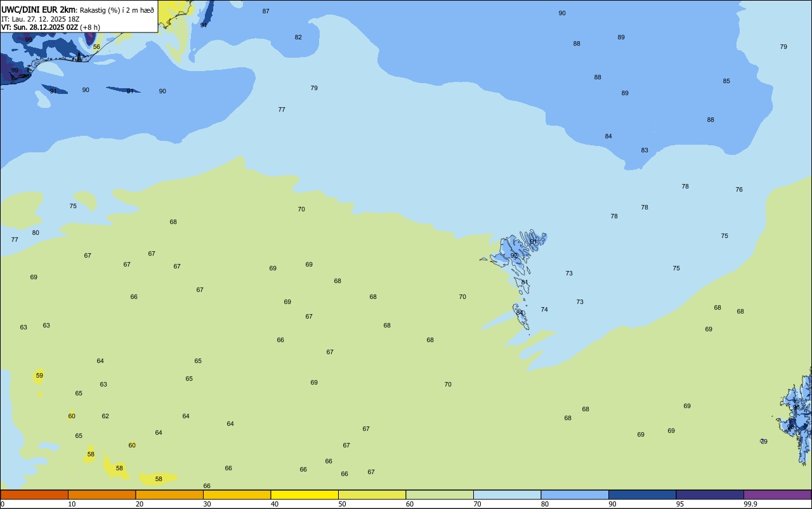Screen dimensions: 812x509
Task: Click the humidity value '56' in the yellow patch
Action: pyautogui.click(x=96, y=47)
